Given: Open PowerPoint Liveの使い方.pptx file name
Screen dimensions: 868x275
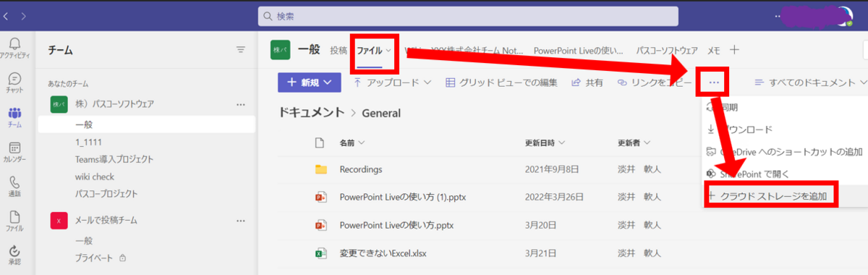Looking at the screenshot, I should 397,225.
